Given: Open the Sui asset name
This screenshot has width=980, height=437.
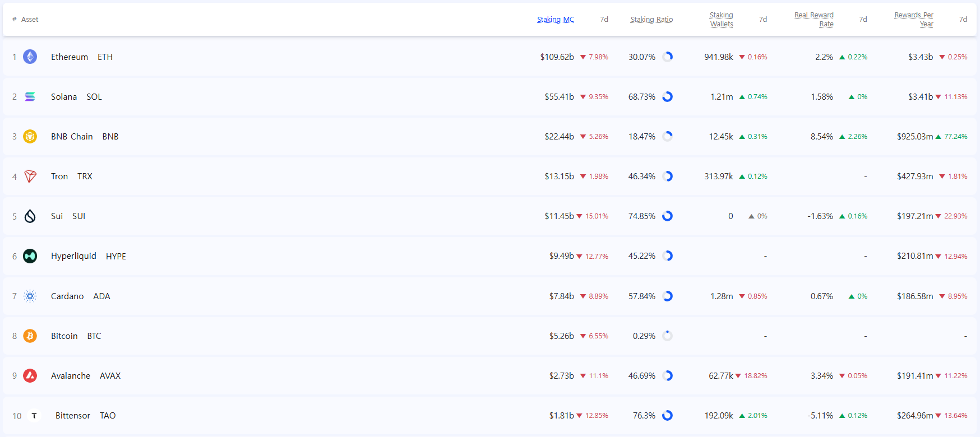Looking at the screenshot, I should (x=57, y=216).
